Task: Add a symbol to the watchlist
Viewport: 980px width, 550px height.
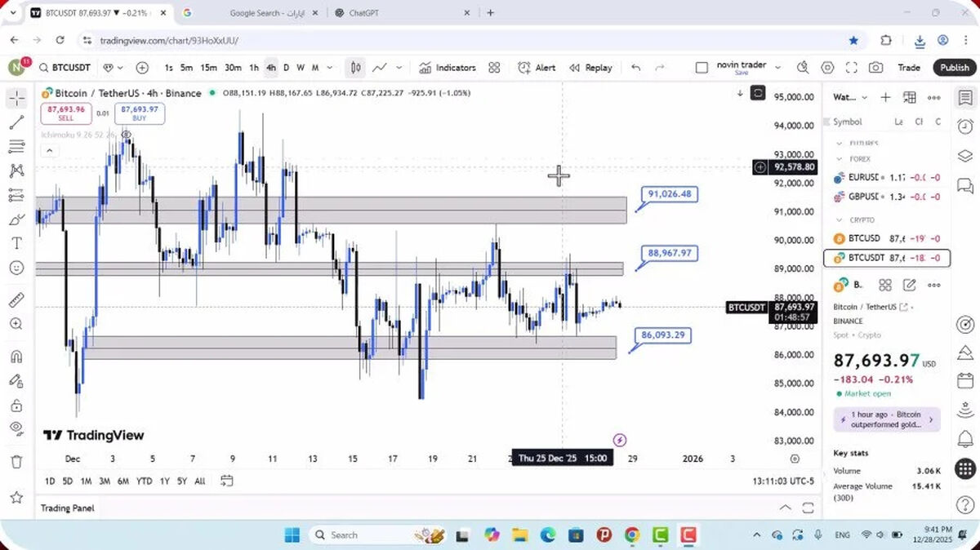Action: click(885, 97)
